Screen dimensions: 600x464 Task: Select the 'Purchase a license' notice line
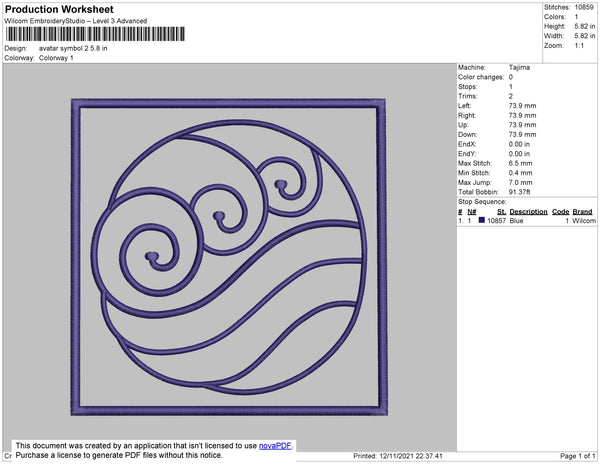(x=119, y=455)
